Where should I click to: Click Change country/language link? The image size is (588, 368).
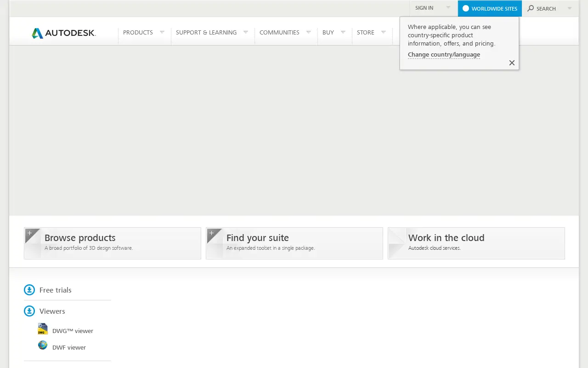[444, 54]
